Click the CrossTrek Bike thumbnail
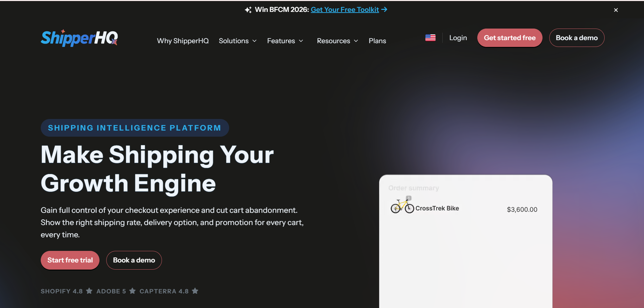Image resolution: width=644 pixels, height=308 pixels. coord(402,205)
